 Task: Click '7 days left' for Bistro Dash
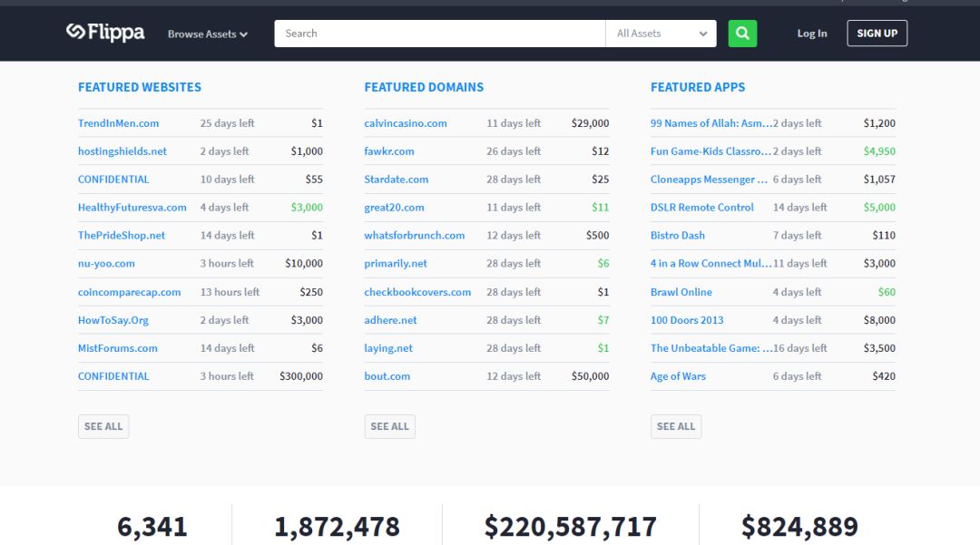[x=797, y=236]
